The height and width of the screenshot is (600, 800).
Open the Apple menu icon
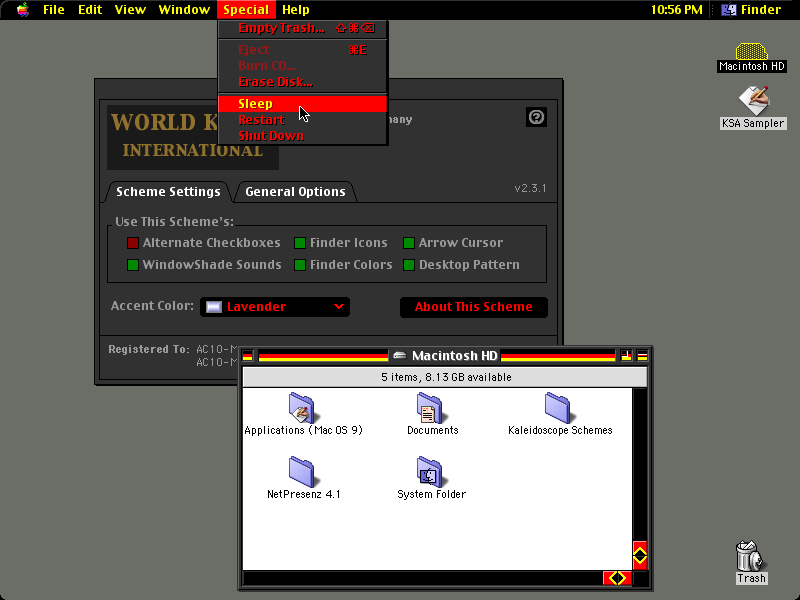pyautogui.click(x=23, y=10)
